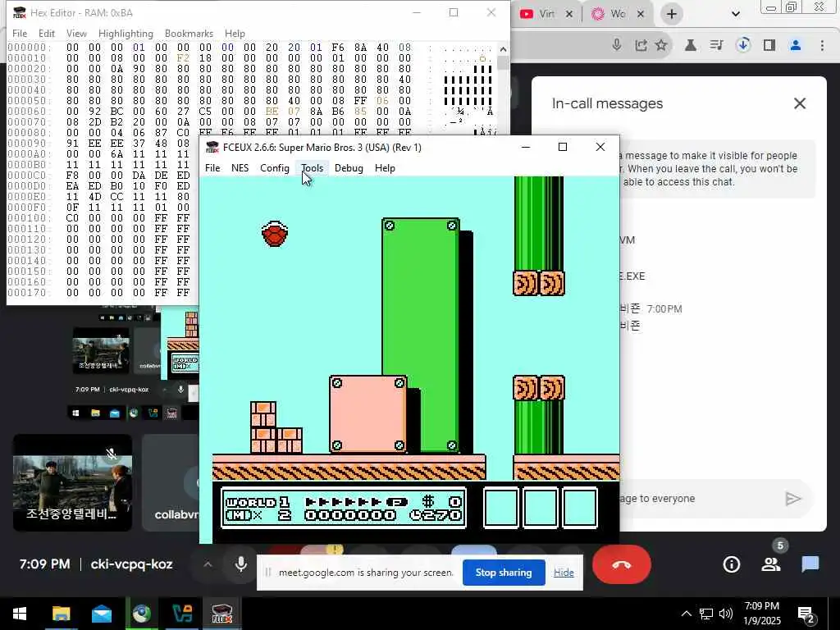Open the Mail app from taskbar
The height and width of the screenshot is (630, 840).
click(101, 614)
